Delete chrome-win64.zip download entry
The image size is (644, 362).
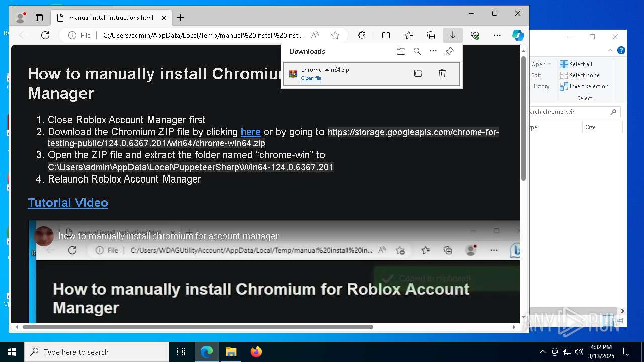pyautogui.click(x=442, y=74)
